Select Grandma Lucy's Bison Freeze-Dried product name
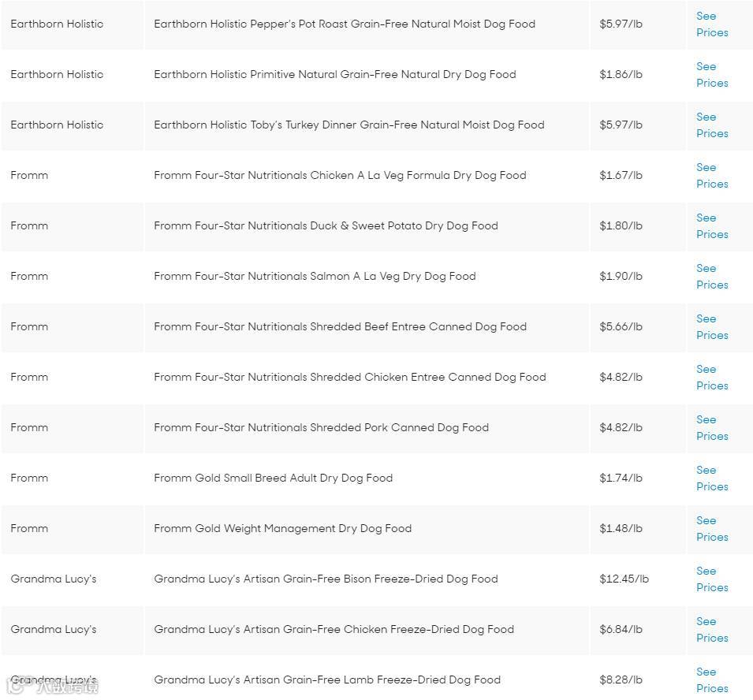Image resolution: width=753 pixels, height=700 pixels. click(x=326, y=579)
